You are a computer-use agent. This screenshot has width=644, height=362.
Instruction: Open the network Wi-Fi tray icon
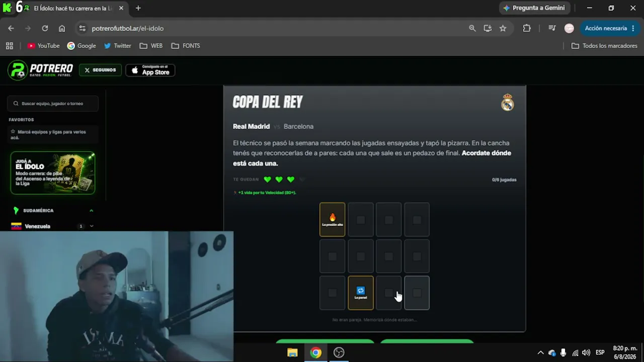click(x=575, y=352)
